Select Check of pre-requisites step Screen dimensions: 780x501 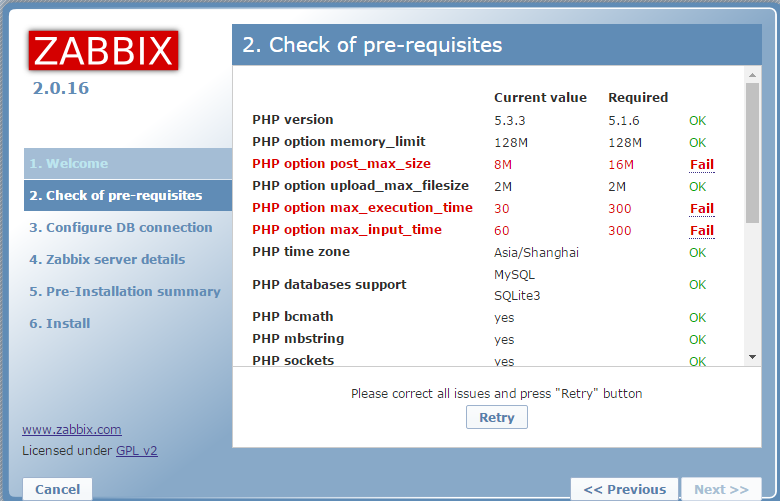(116, 196)
